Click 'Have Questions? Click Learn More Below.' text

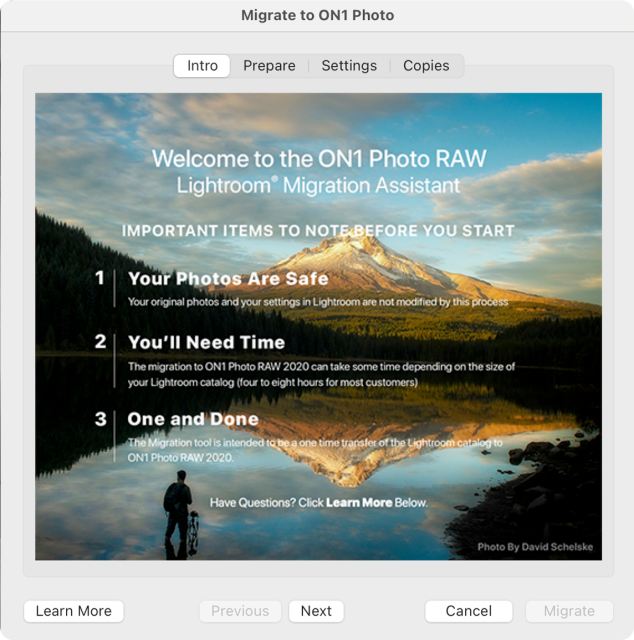[318, 502]
